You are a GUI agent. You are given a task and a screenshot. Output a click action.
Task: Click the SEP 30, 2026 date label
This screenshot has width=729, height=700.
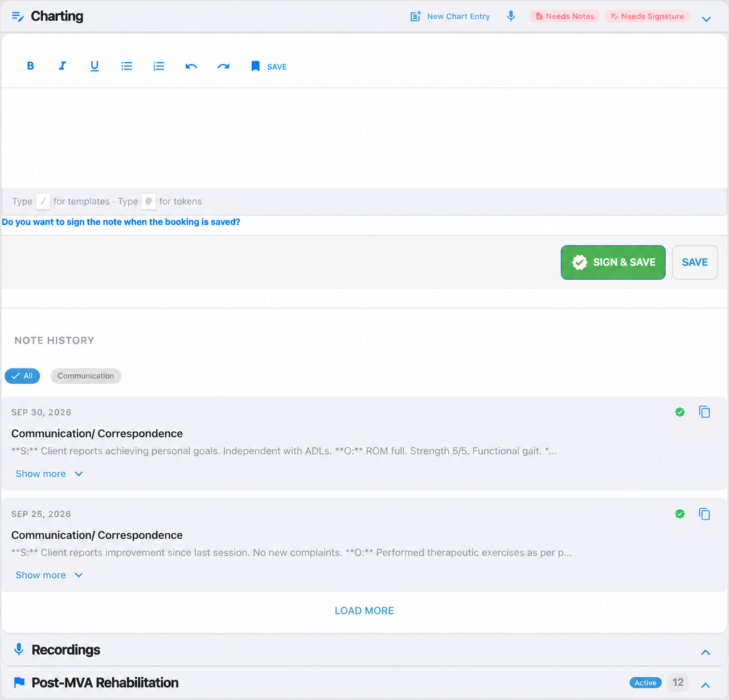(x=41, y=412)
